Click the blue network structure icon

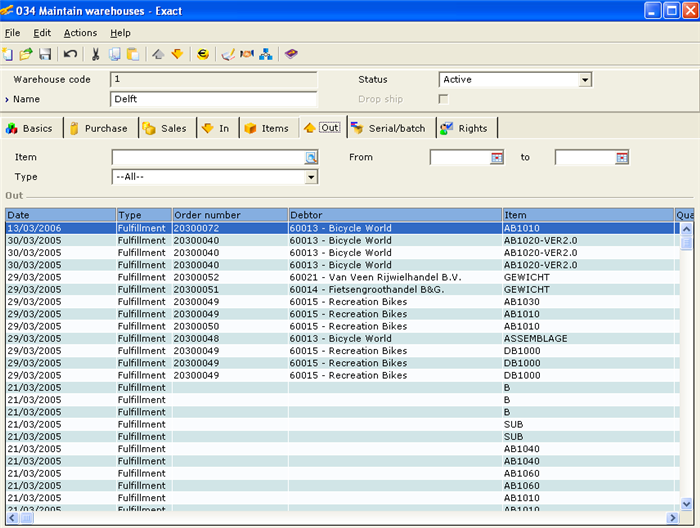(266, 54)
